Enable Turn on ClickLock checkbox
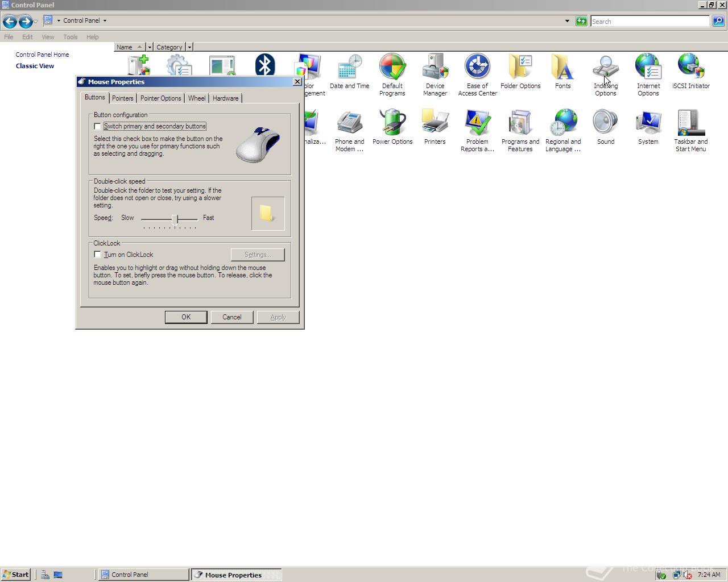Screen dimensions: 728x582 [x=97, y=255]
